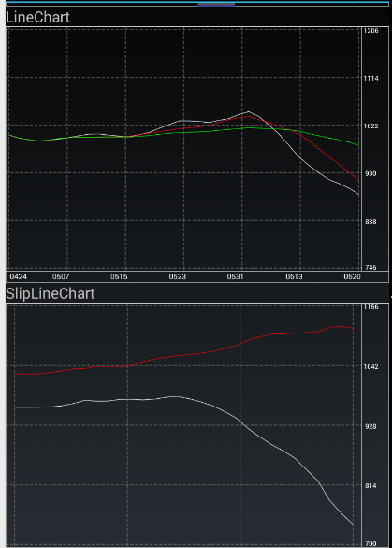Select the 0613 date label
This screenshot has height=548, width=392.
click(295, 276)
